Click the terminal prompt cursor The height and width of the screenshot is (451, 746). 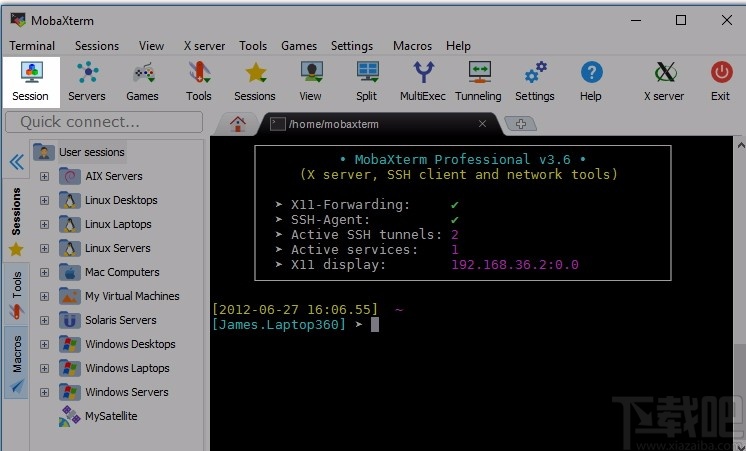(375, 324)
